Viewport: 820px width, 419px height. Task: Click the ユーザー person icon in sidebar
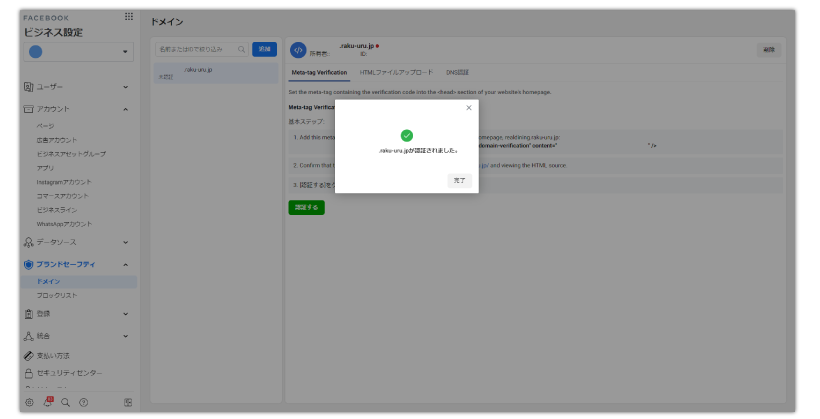pos(29,87)
